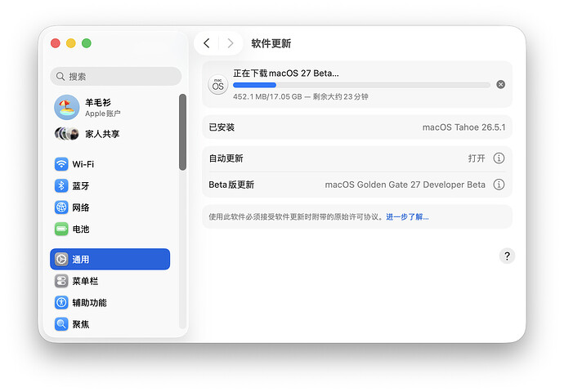The image size is (564, 392).
Task: Select 聚焦 in the sidebar
Action: coord(110,324)
